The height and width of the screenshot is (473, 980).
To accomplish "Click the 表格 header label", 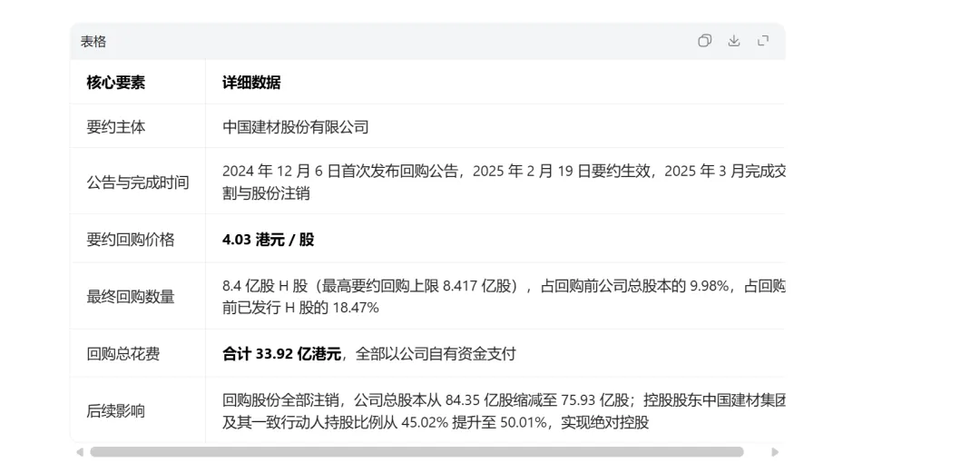I will pyautogui.click(x=93, y=42).
